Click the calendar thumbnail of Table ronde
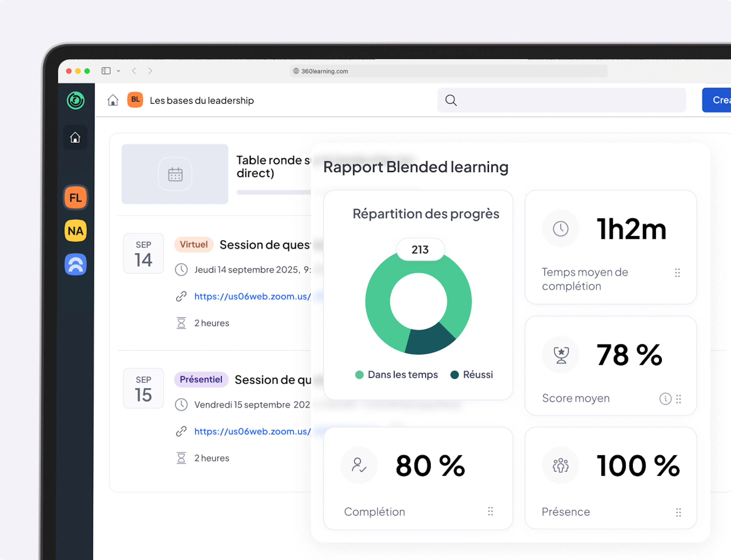Screen dimensions: 731x560 pyautogui.click(x=175, y=174)
